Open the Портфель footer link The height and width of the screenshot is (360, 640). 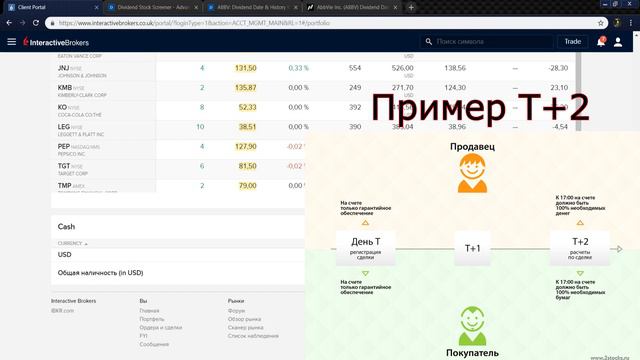(151, 319)
